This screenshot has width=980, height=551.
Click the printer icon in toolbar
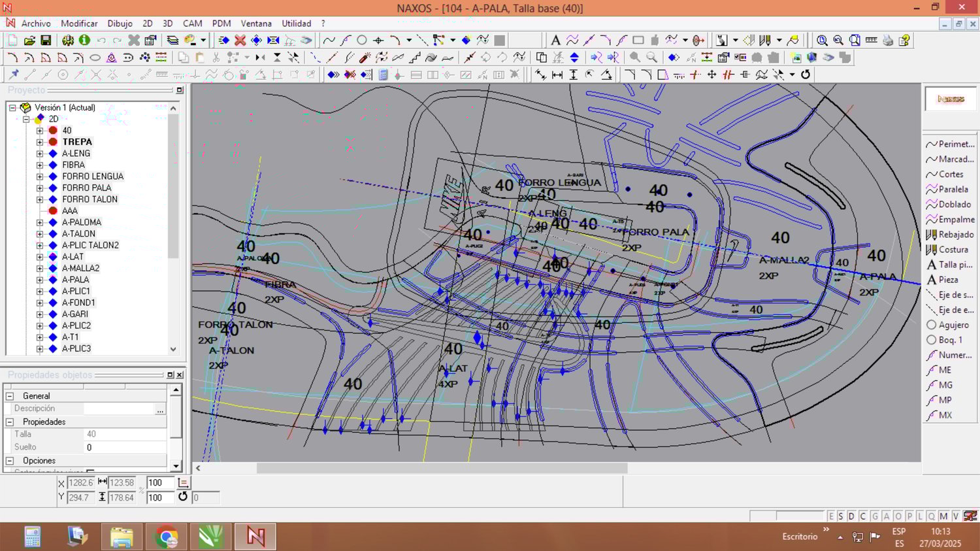click(888, 41)
